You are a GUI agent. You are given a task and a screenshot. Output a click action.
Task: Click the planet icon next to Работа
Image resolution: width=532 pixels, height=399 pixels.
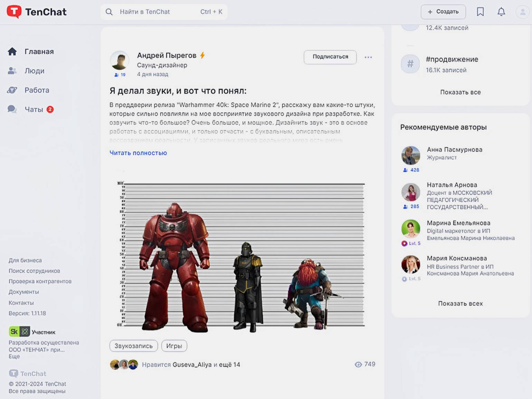click(x=12, y=90)
